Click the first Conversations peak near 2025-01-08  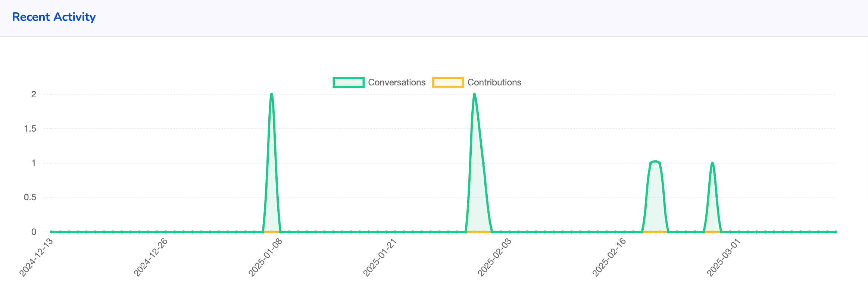coord(271,95)
